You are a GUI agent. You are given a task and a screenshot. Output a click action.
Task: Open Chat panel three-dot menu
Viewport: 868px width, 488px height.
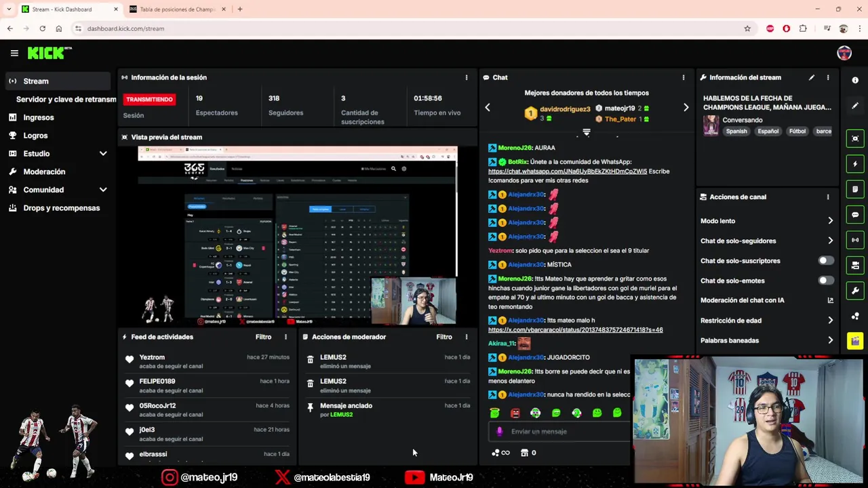pyautogui.click(x=683, y=77)
